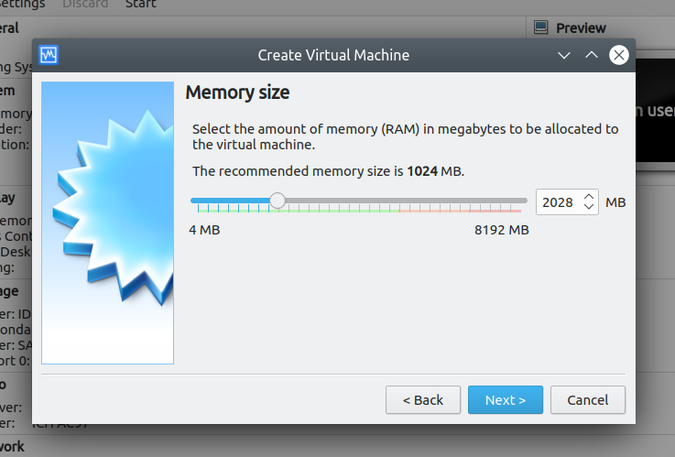Screen dimensions: 675x457
Task: Click the VirtualBox icon in dialog title bar
Action: [49, 55]
